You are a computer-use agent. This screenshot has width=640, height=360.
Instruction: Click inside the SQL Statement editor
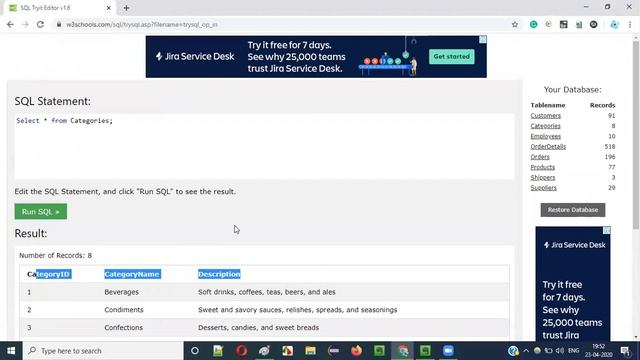(x=264, y=146)
